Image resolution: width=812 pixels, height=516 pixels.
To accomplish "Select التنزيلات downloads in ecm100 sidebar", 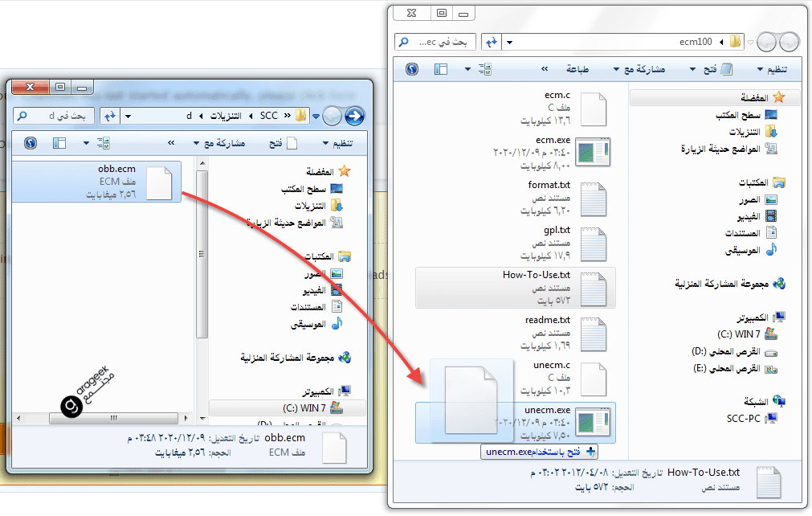I will 745,132.
